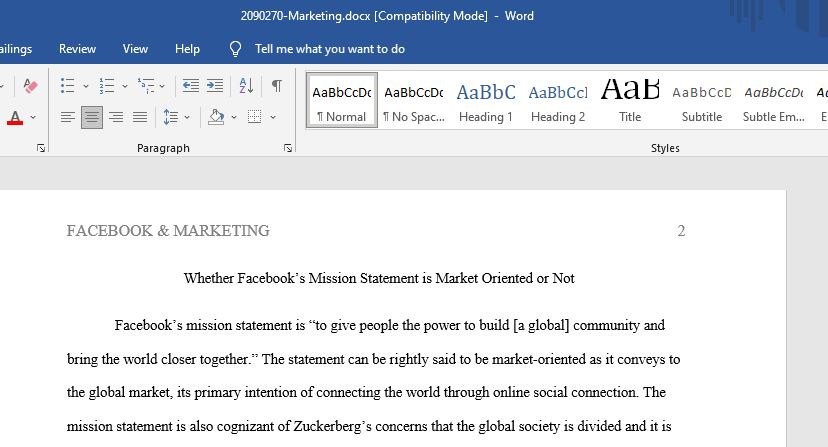
Task: Align text right
Action: coord(116,117)
